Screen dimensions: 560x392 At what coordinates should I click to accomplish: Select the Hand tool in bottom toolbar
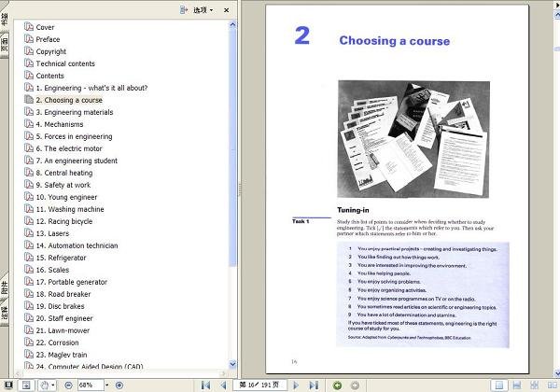point(44,385)
